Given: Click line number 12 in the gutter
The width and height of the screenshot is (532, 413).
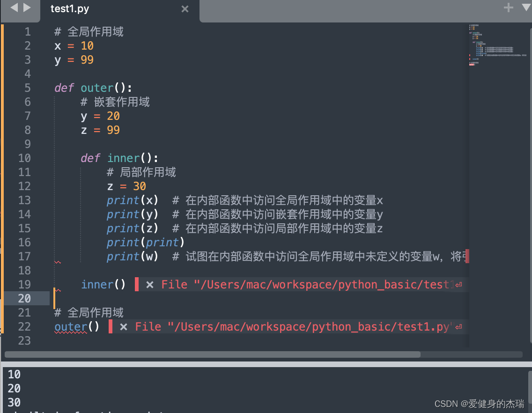Looking at the screenshot, I should tap(24, 186).
